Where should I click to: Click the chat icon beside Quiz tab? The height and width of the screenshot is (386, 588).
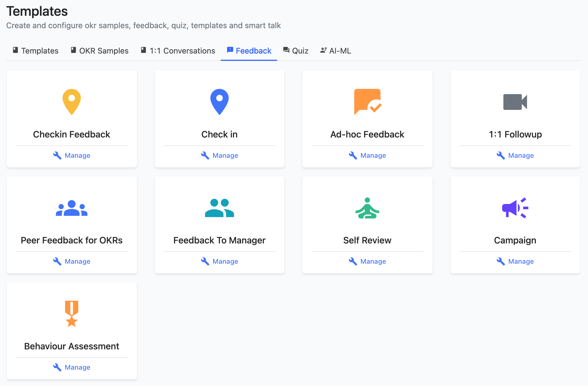286,50
